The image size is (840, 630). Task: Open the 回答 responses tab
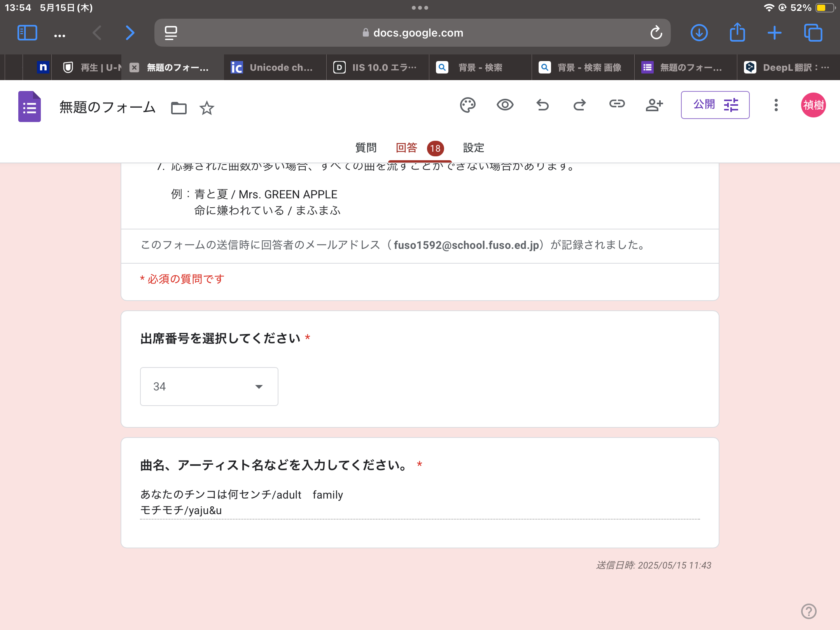[407, 148]
